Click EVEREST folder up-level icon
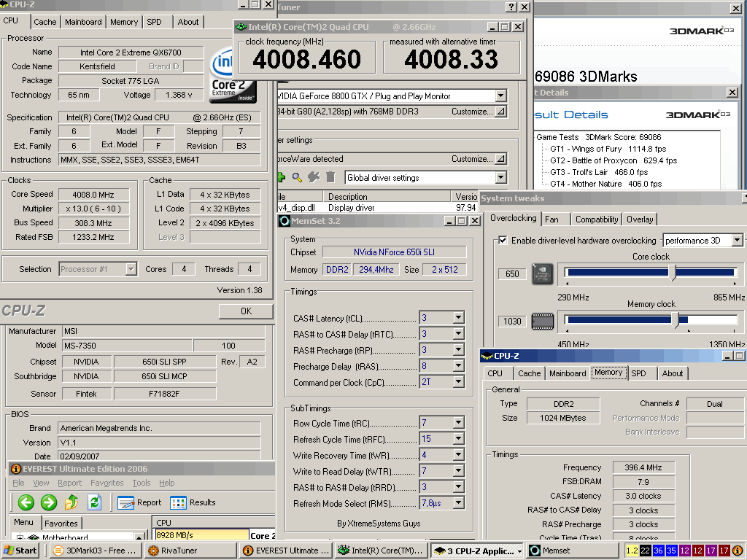 (71, 502)
